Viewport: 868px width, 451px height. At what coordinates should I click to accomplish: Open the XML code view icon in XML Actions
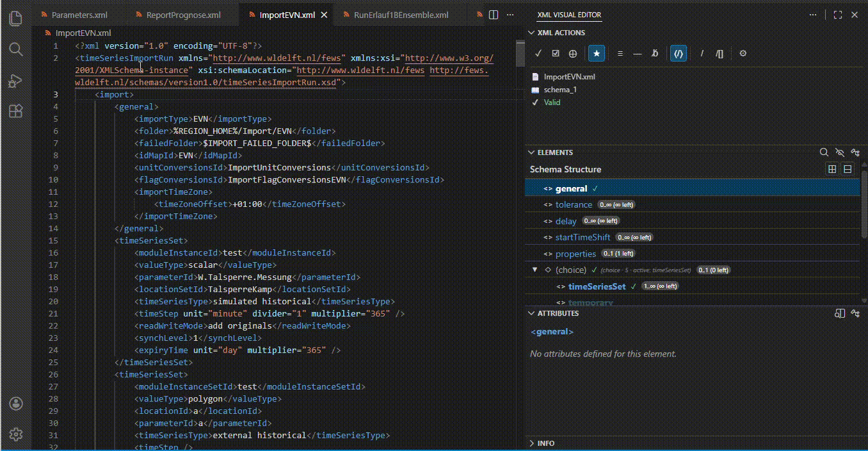tap(678, 53)
